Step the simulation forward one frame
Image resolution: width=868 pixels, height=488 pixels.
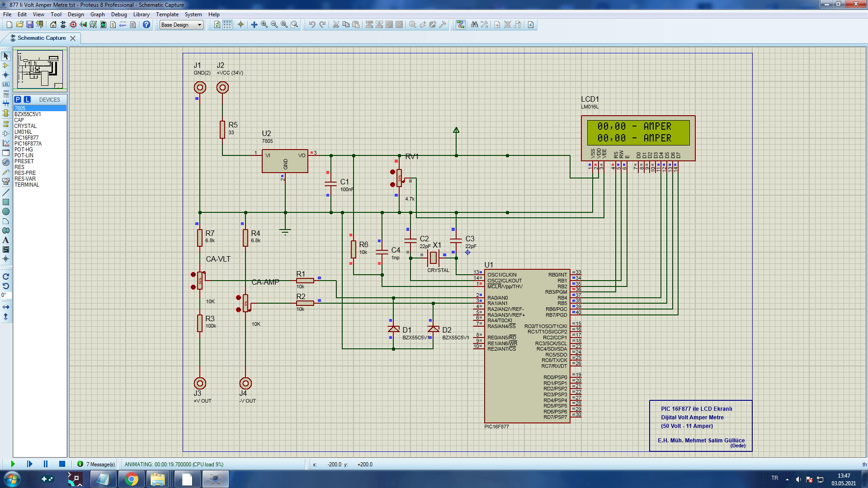(29, 464)
